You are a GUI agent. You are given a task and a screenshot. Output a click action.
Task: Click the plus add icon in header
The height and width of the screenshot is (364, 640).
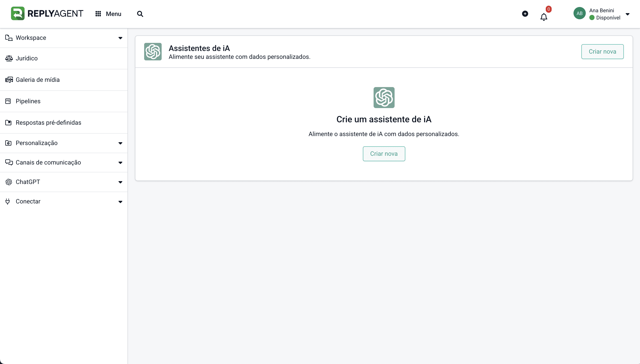point(525,14)
